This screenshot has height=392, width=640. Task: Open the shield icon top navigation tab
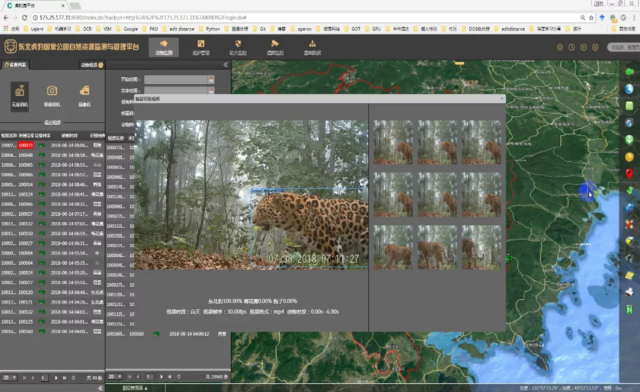[238, 47]
